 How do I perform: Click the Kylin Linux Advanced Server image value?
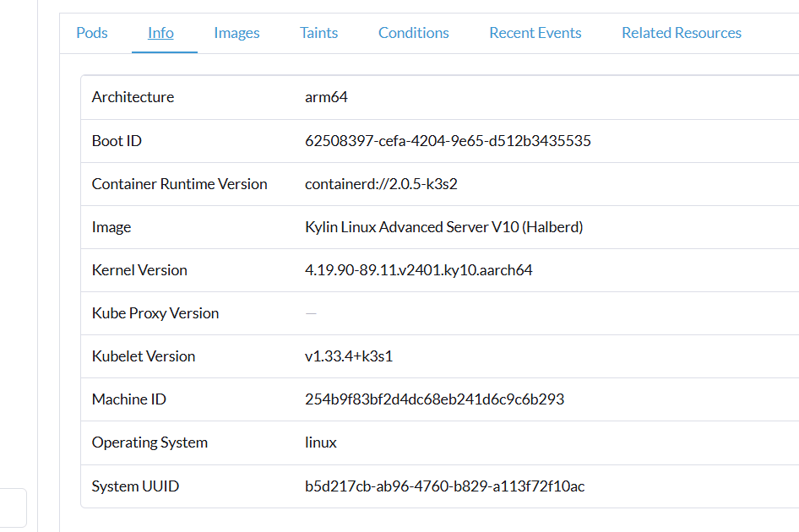coord(443,227)
